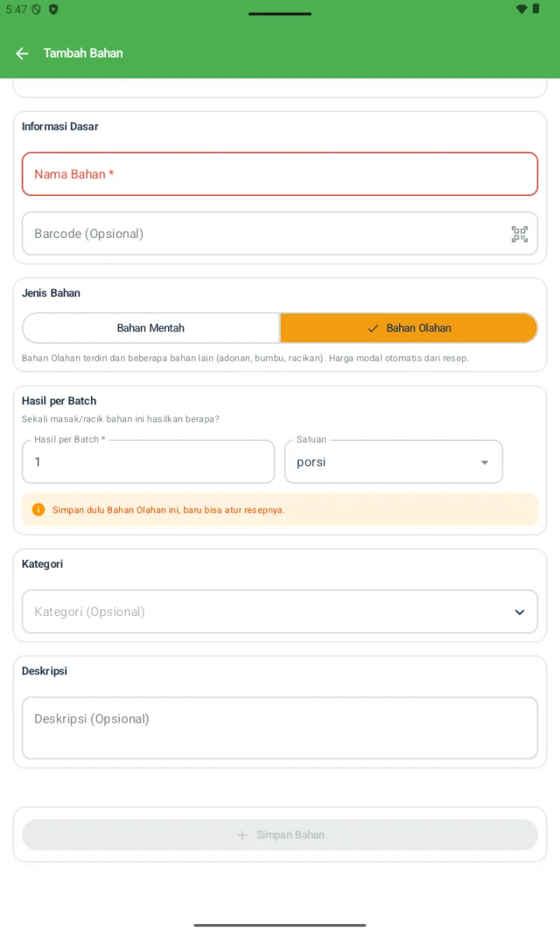The image size is (560, 938).
Task: Open the Satuan porsi dropdown
Action: pyautogui.click(x=394, y=462)
